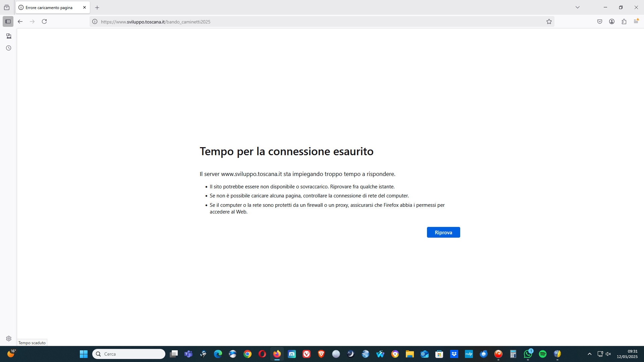This screenshot has width=644, height=362.
Task: Toggle the Firefox sidebar
Action: [8, 21]
